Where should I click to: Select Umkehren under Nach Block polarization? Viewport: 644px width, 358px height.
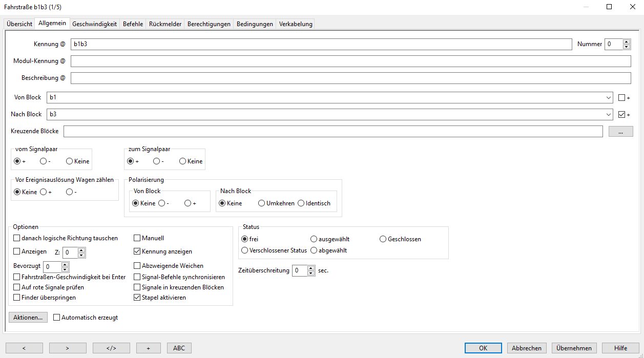pos(262,203)
